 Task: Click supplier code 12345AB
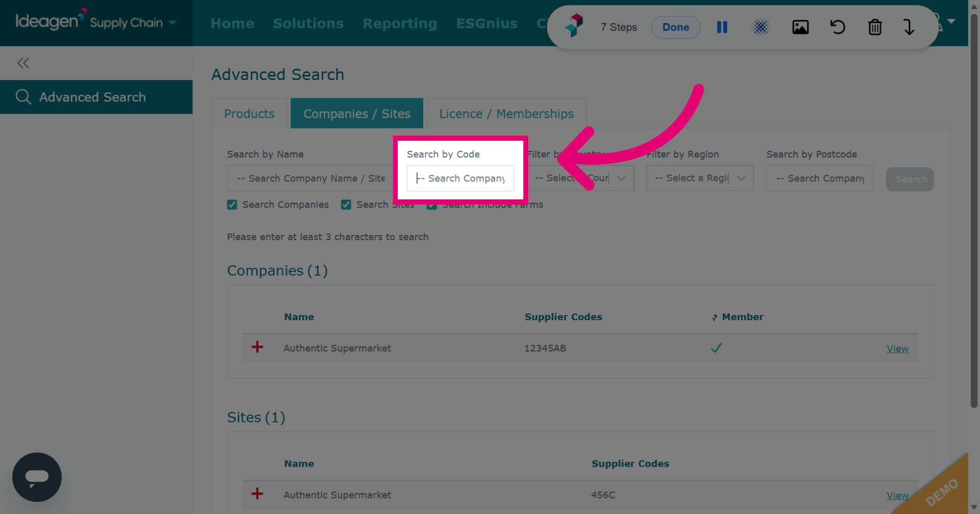[x=545, y=348]
